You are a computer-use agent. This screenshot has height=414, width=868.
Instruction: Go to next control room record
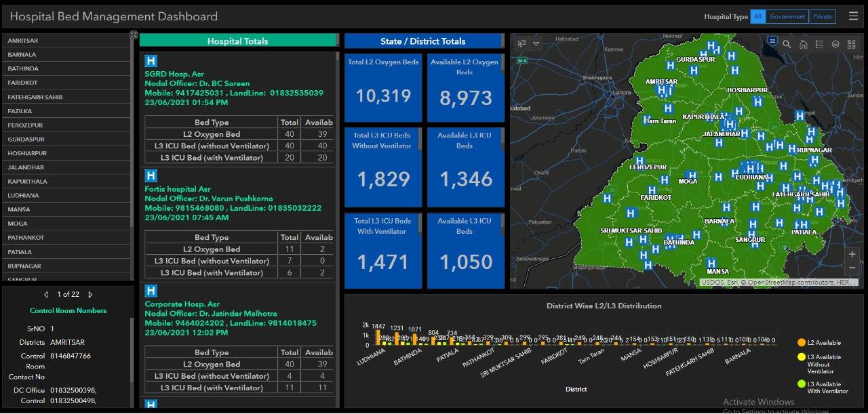[x=90, y=295]
